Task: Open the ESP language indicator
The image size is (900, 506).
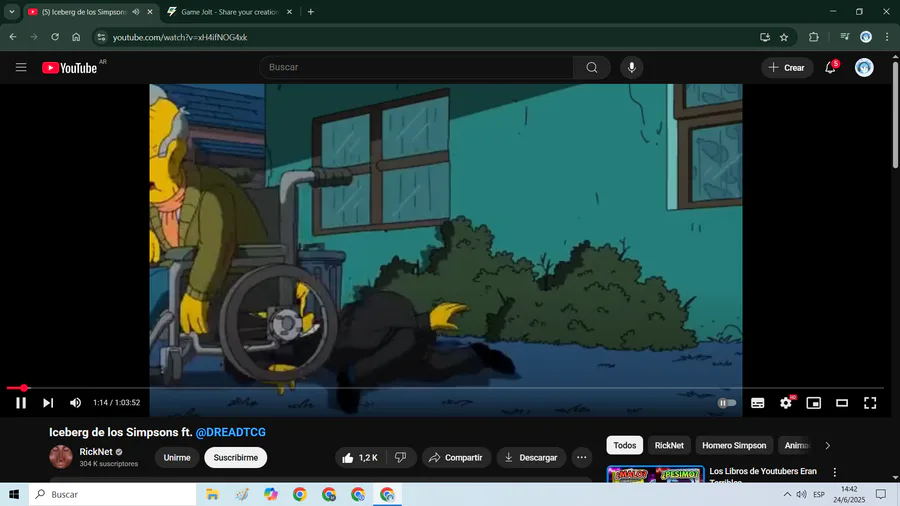Action: (819, 495)
